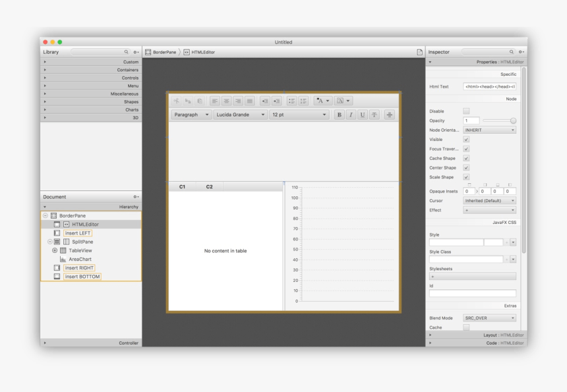Click the Underline icon in HTMLEditor toolbar

click(x=362, y=115)
